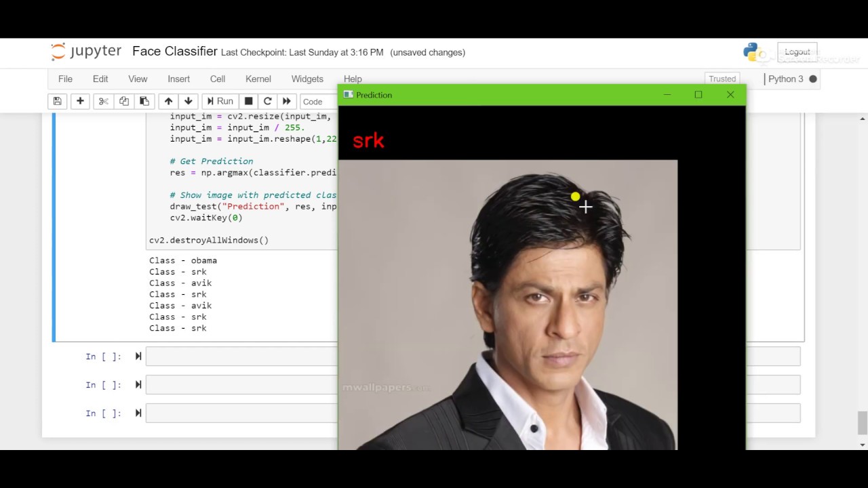The width and height of the screenshot is (868, 488).
Task: Restart the kernel icon
Action: [x=267, y=101]
